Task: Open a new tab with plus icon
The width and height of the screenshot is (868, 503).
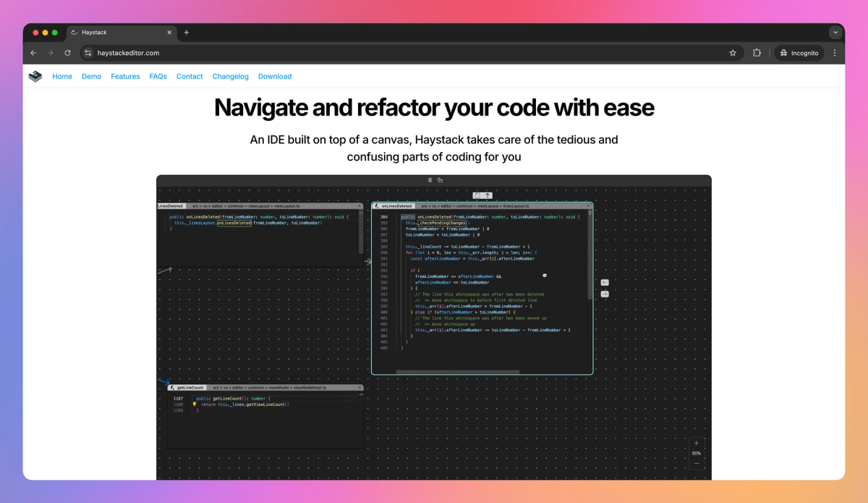Action: pyautogui.click(x=187, y=33)
